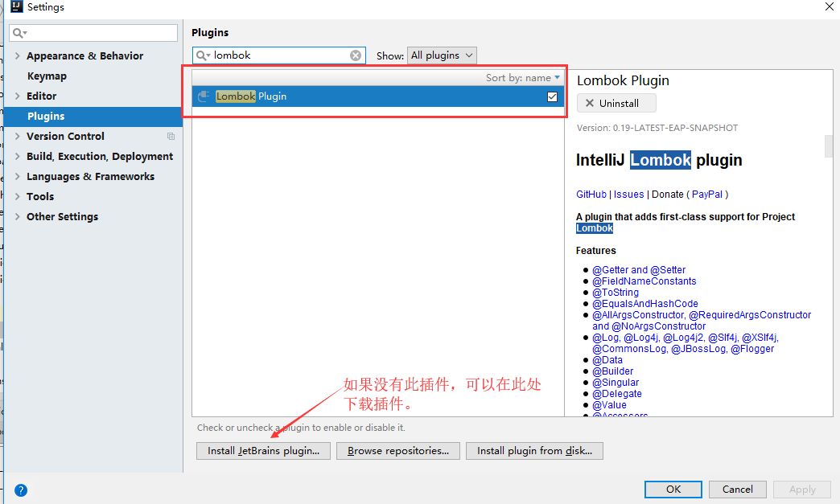Open the @FieldNameConstants link

[644, 281]
